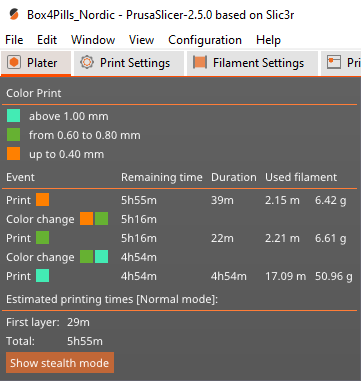Click the first Color change row at 5h16m

click(x=179, y=219)
